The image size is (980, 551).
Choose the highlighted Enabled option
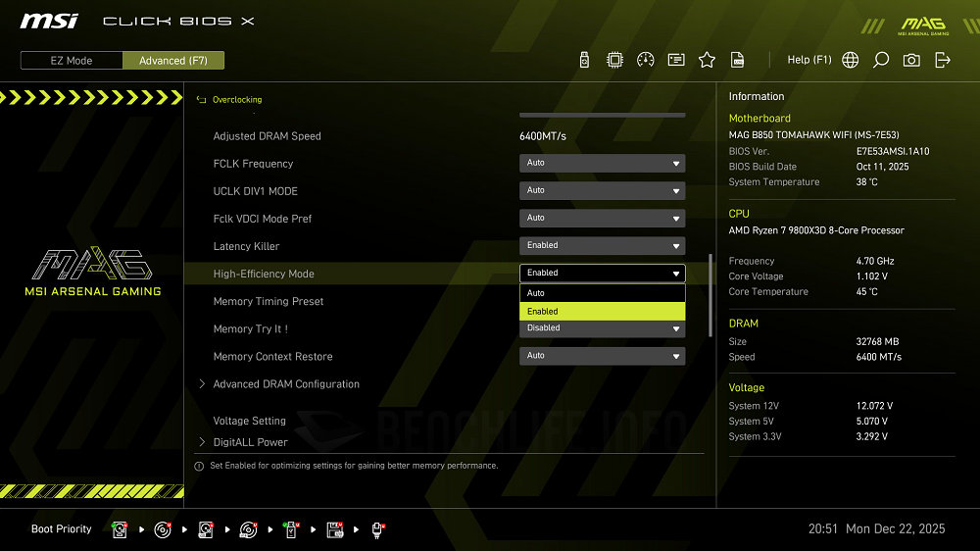point(602,311)
